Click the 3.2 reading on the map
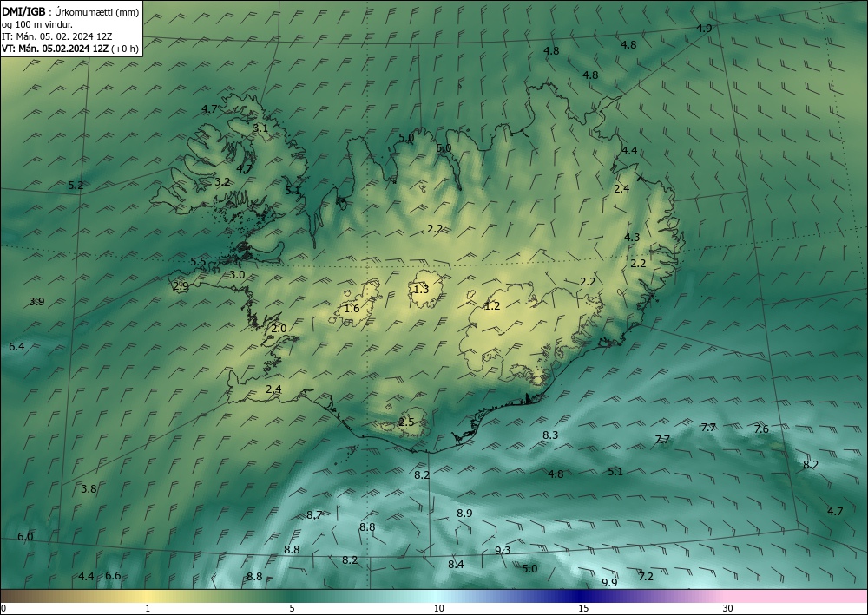 pyautogui.click(x=222, y=181)
